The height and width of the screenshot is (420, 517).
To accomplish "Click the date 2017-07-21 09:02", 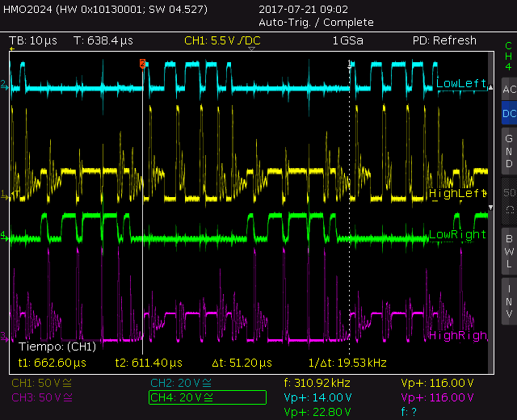I will tap(304, 9).
